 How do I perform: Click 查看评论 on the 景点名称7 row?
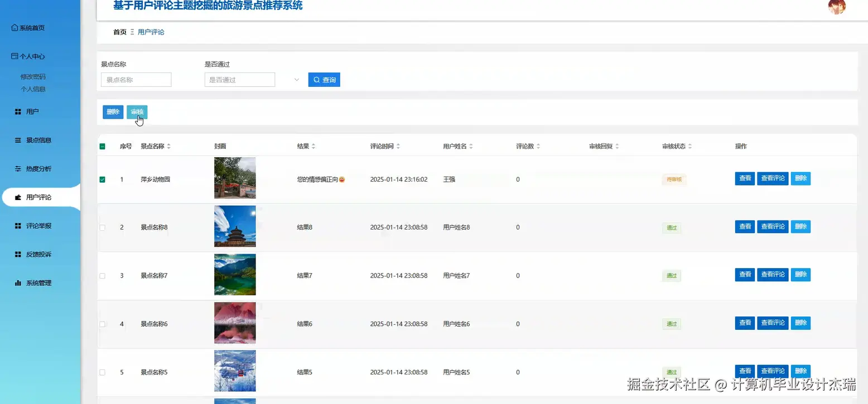point(773,274)
